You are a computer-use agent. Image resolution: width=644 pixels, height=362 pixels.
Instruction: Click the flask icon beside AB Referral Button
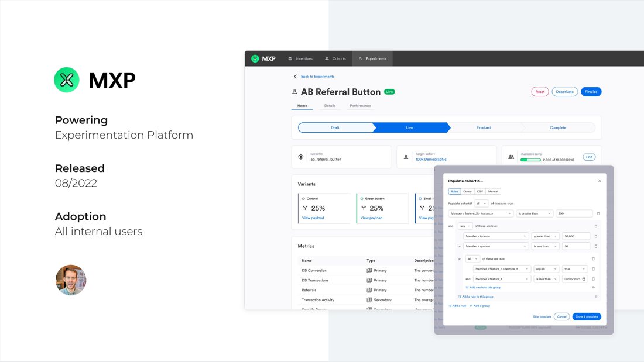[x=294, y=92]
